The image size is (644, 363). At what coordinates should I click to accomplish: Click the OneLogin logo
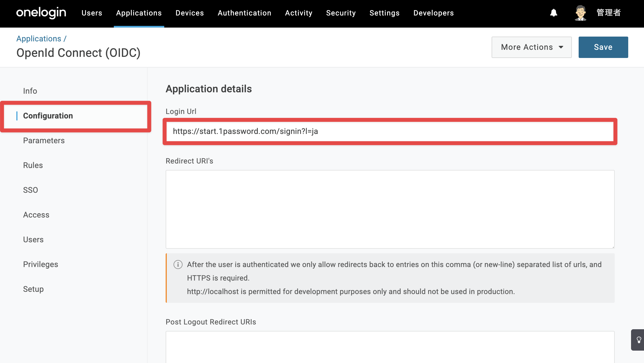coord(41,13)
